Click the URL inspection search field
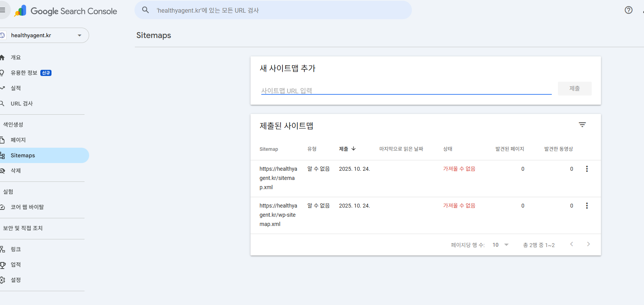Screen dimensions: 644x305 coord(273,10)
